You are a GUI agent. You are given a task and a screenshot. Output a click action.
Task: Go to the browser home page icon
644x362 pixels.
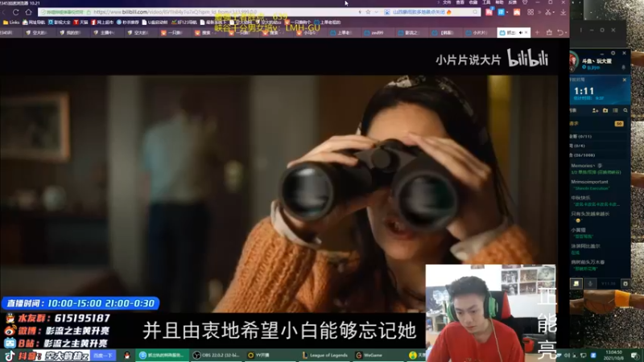pyautogui.click(x=28, y=12)
